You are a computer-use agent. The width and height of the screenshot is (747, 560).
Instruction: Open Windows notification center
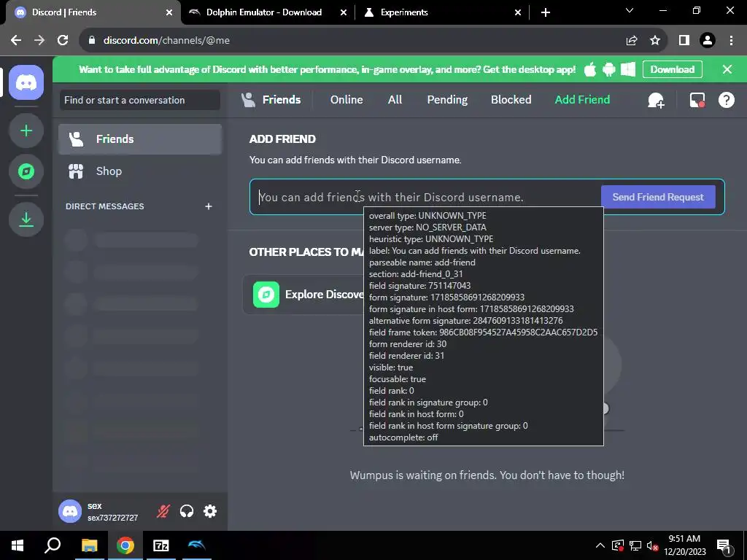click(723, 545)
